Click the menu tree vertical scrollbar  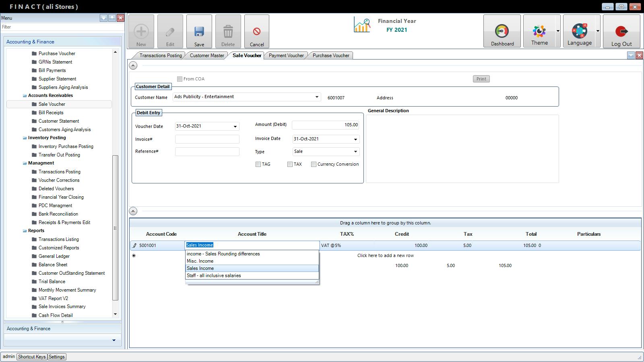pos(115,227)
